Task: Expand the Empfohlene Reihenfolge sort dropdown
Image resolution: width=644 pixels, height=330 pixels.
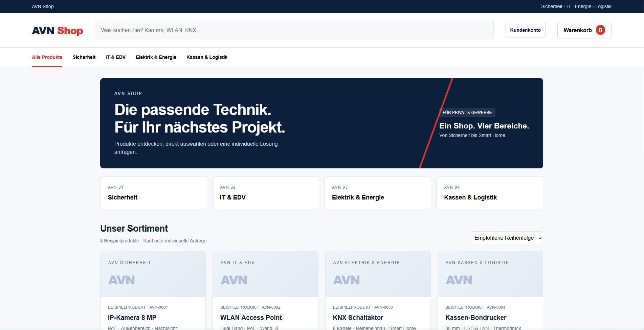Action: [507, 238]
